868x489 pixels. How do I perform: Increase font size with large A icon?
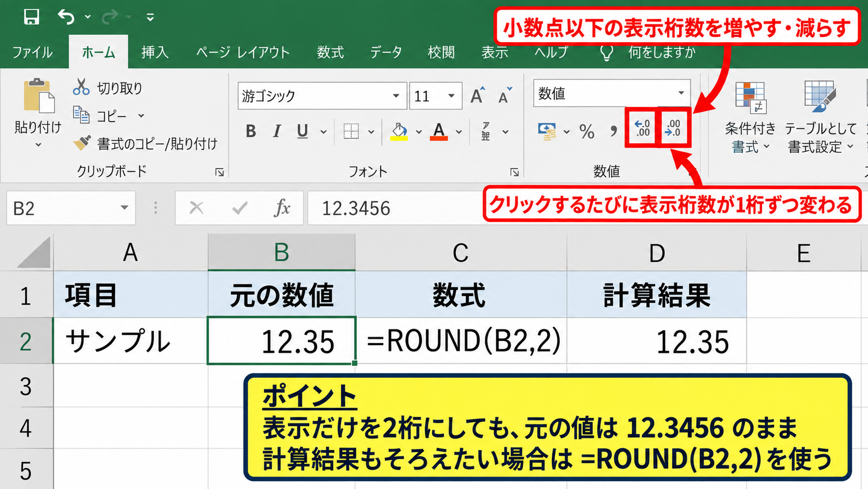coord(478,96)
